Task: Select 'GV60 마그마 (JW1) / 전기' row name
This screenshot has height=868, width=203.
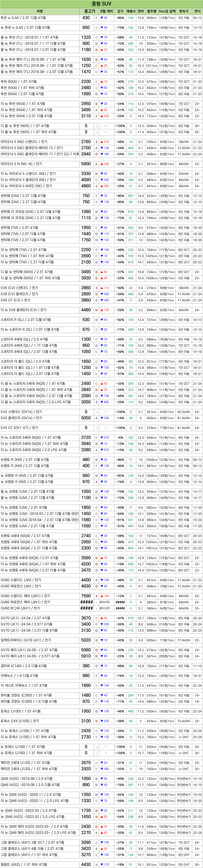Action: coord(20,608)
